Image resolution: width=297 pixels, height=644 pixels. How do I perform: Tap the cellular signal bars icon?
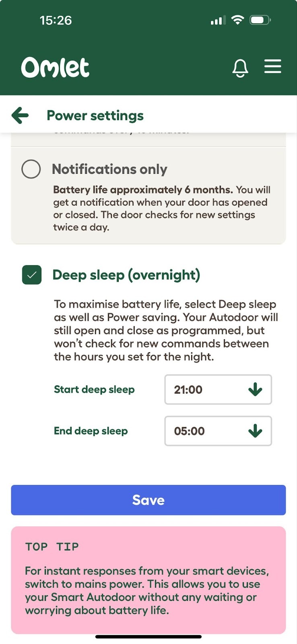click(x=218, y=21)
